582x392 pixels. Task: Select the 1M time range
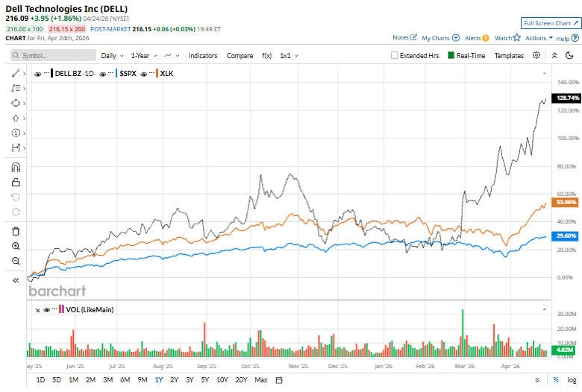point(73,380)
